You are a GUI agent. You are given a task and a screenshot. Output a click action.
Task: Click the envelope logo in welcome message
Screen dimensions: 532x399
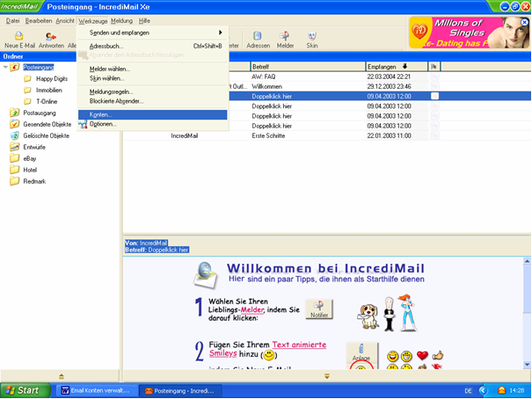(205, 275)
